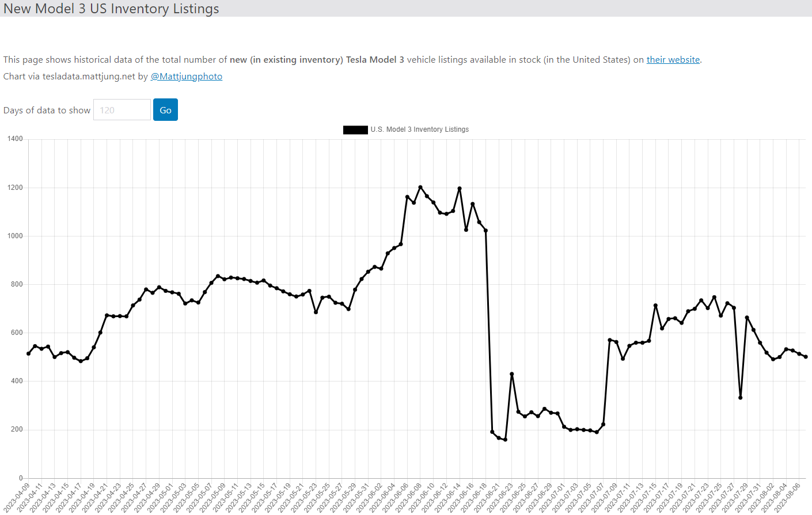Viewport: 812px width, 515px height.
Task: Toggle the black legend color box
Action: 355,130
